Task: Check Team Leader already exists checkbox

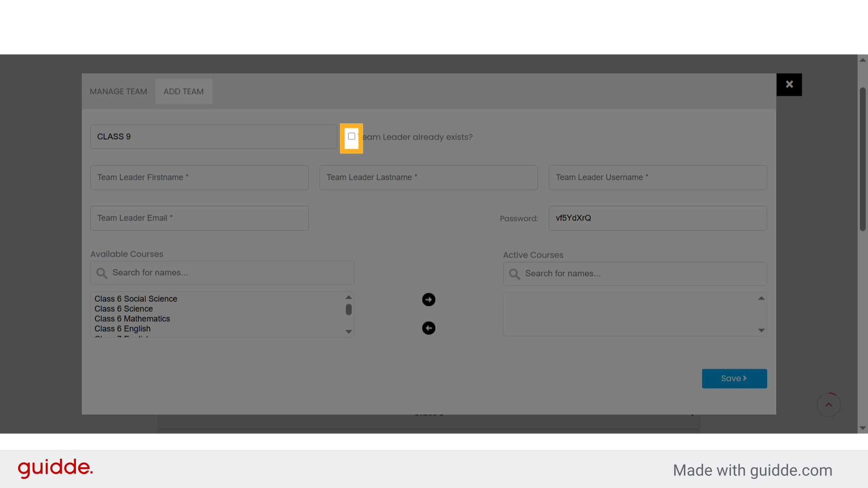Action: (x=351, y=136)
